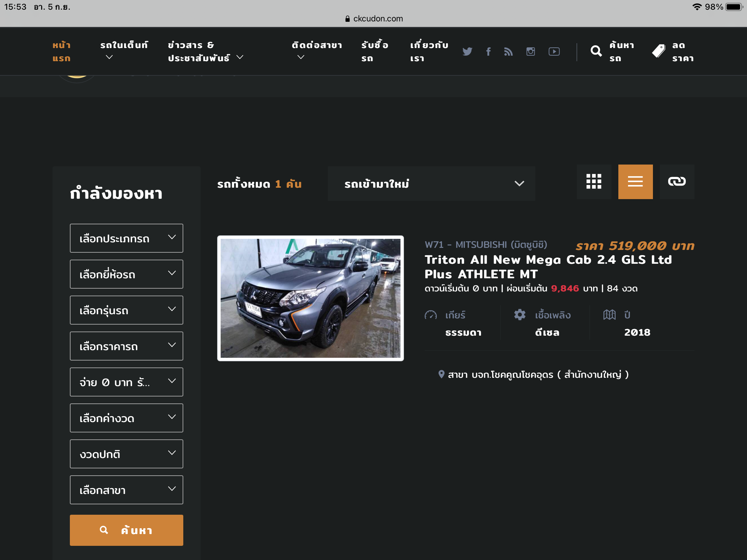747x560 pixels.
Task: Click the RSS feed icon
Action: [x=508, y=52]
